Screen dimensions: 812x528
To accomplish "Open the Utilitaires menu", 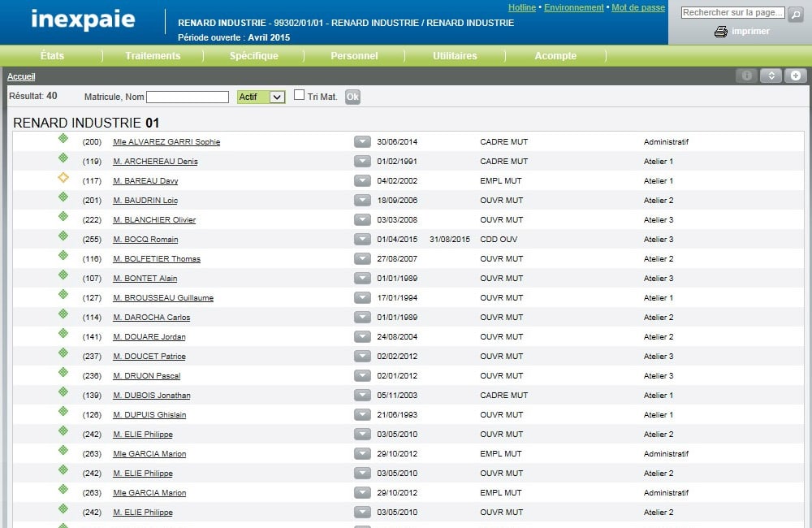I will coord(455,56).
